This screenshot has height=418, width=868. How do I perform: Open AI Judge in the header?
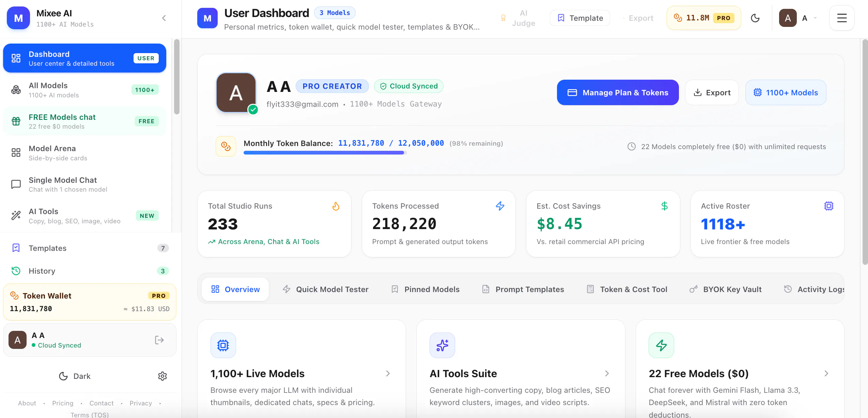pyautogui.click(x=518, y=18)
